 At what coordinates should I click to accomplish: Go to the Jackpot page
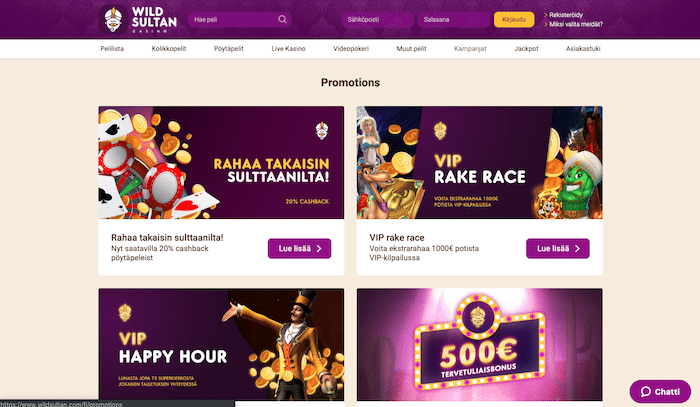tap(526, 49)
